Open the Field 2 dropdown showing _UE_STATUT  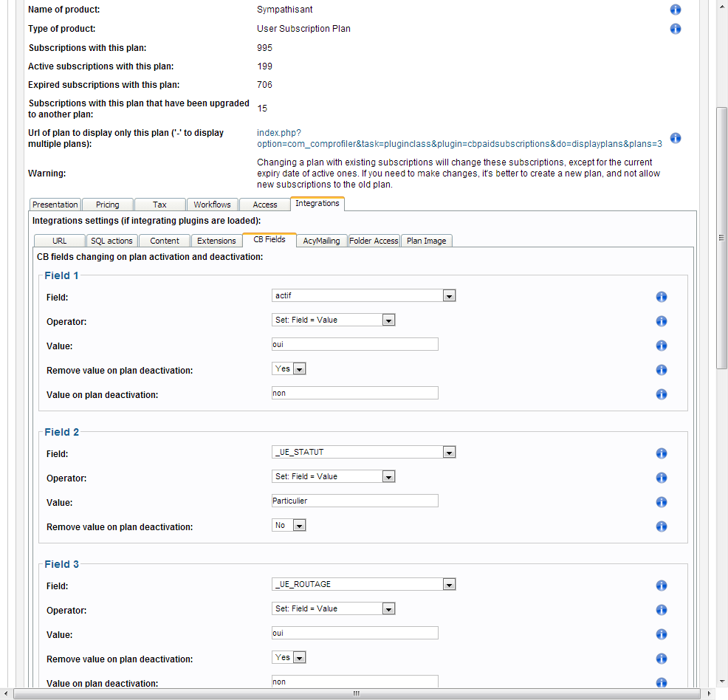tap(363, 452)
